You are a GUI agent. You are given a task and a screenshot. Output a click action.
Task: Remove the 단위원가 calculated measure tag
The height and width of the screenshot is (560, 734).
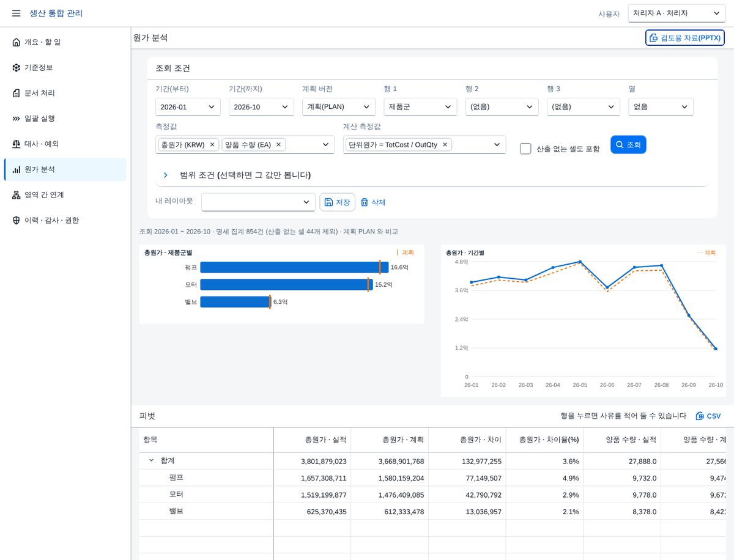click(x=445, y=145)
